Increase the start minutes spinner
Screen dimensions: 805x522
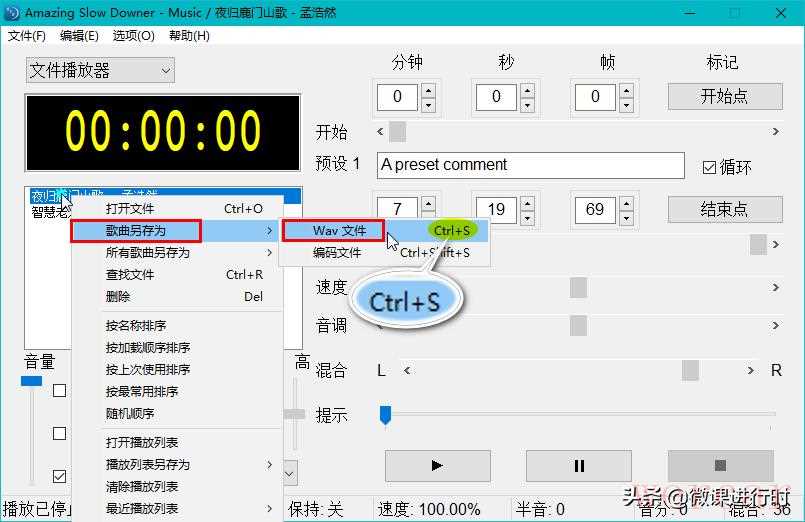pyautogui.click(x=429, y=90)
